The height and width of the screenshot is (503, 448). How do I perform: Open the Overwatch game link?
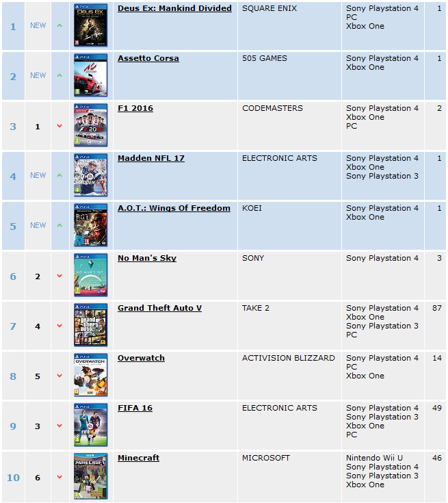coord(141,358)
